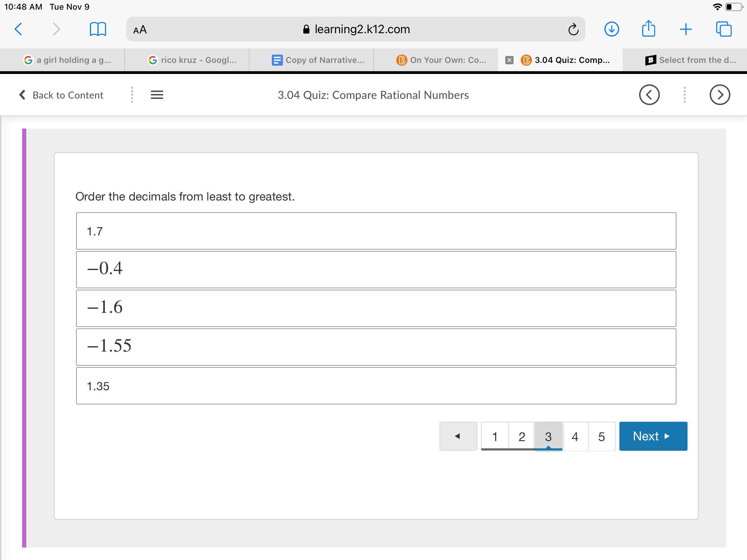Open Safari bookmarks book icon

pyautogui.click(x=98, y=29)
